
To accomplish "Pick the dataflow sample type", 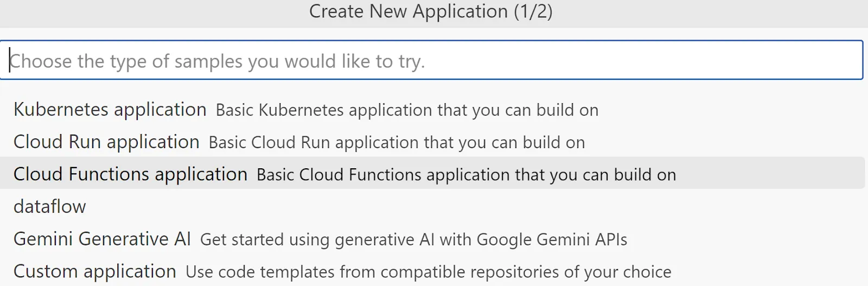I will (50, 207).
